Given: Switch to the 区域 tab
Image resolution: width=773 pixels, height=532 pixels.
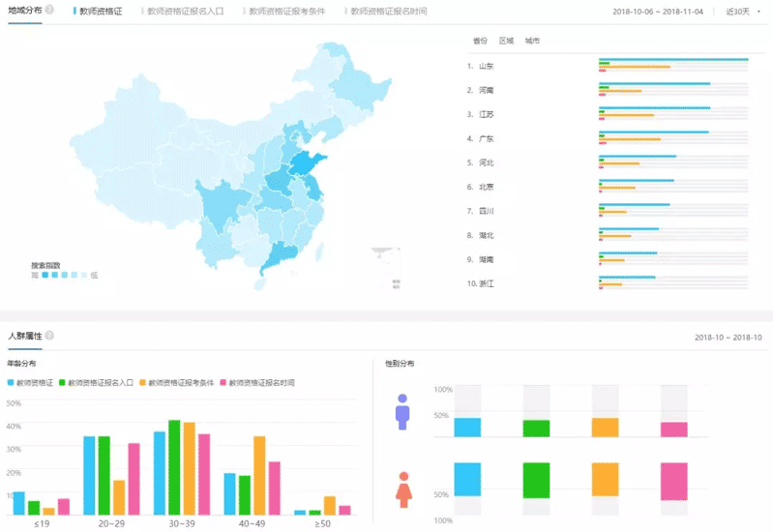Looking at the screenshot, I should point(506,42).
